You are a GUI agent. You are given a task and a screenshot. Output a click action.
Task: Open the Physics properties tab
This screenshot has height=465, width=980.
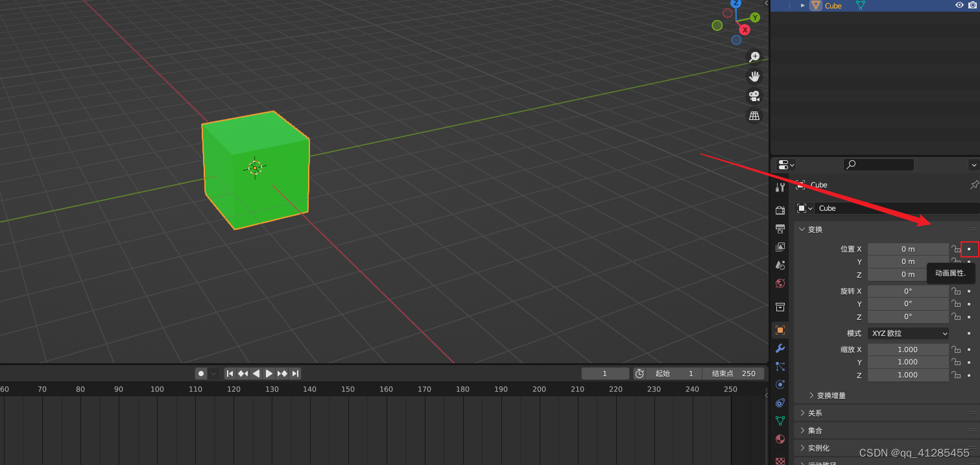pos(780,385)
